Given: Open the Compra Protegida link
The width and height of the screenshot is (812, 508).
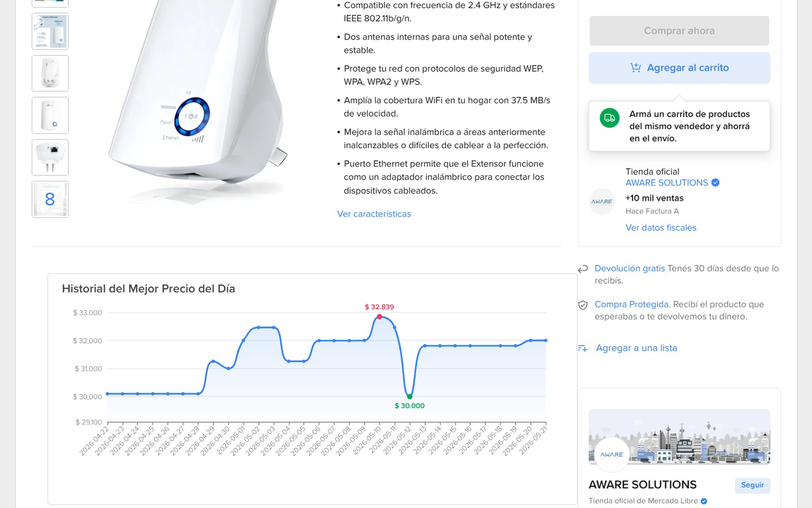Looking at the screenshot, I should [x=632, y=304].
